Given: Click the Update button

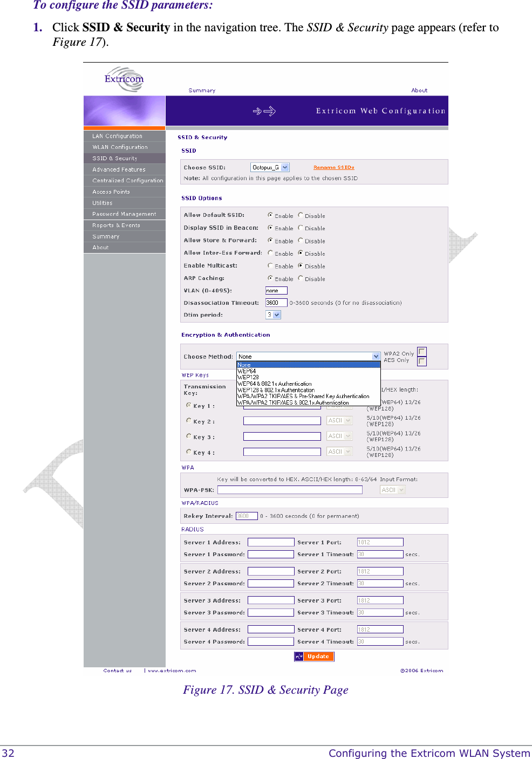Looking at the screenshot, I should click(x=314, y=657).
